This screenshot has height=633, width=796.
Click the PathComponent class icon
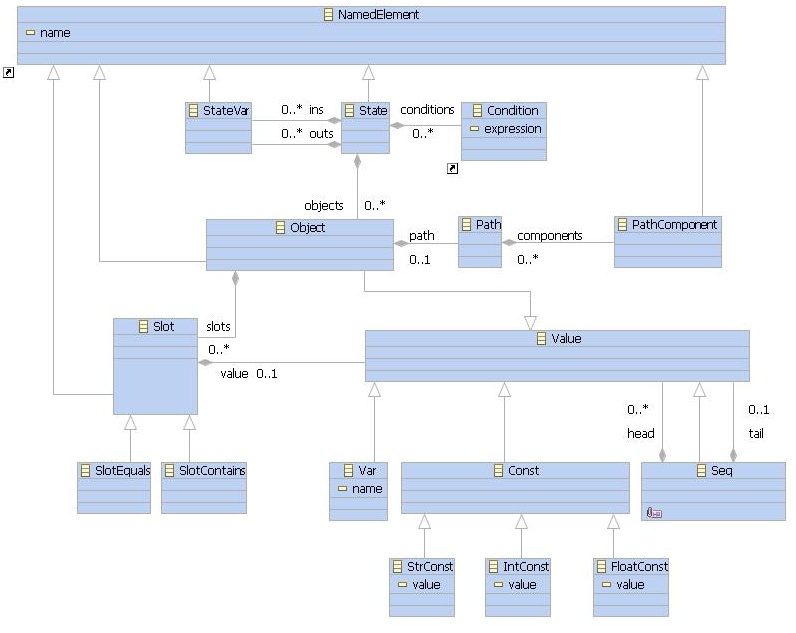click(622, 224)
